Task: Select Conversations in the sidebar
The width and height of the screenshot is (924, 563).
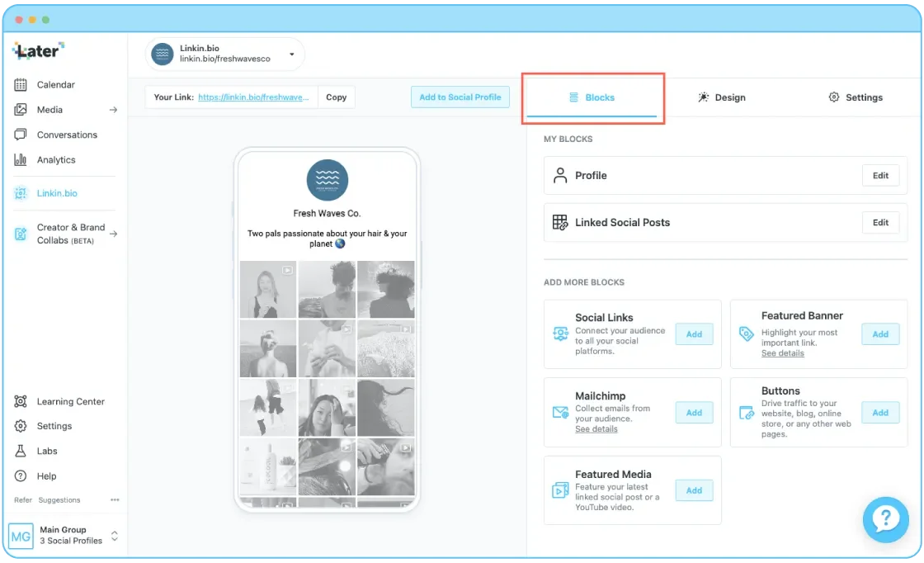Action: (x=67, y=135)
